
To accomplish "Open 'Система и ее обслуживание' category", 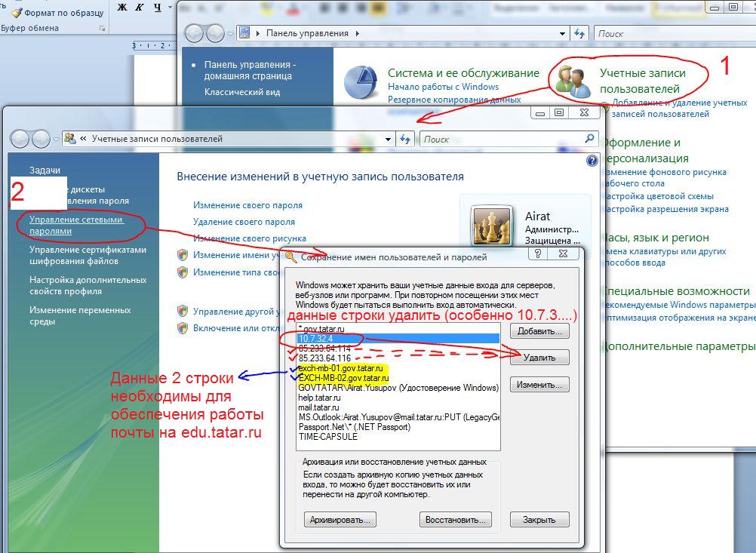I will 463,72.
